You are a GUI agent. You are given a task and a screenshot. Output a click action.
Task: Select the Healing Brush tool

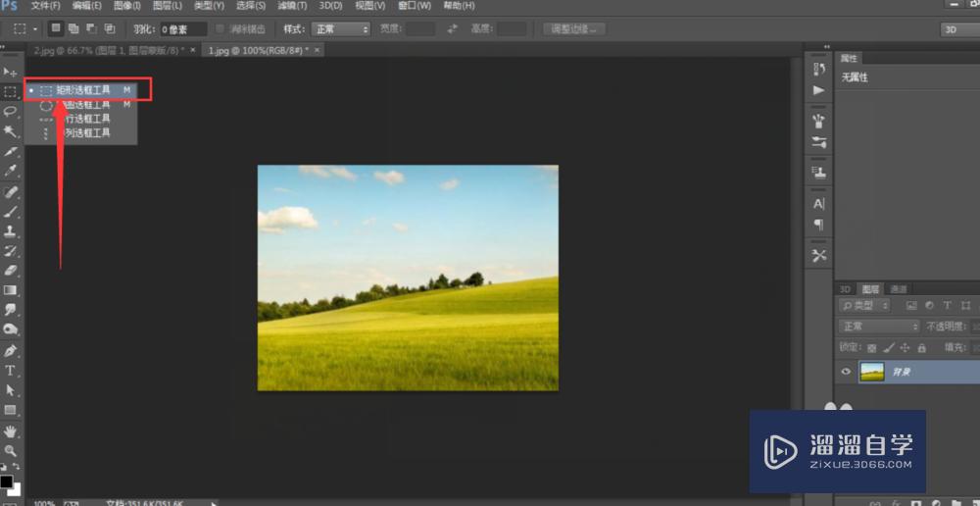pyautogui.click(x=10, y=191)
